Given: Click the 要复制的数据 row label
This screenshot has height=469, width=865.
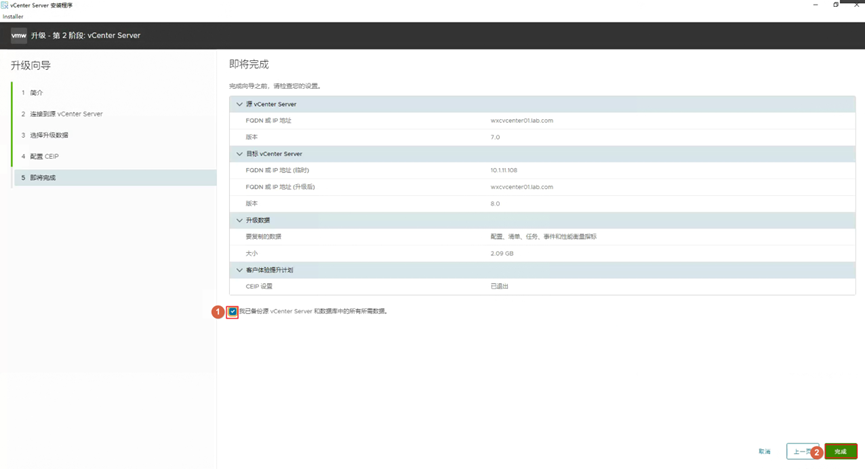Looking at the screenshot, I should click(264, 237).
